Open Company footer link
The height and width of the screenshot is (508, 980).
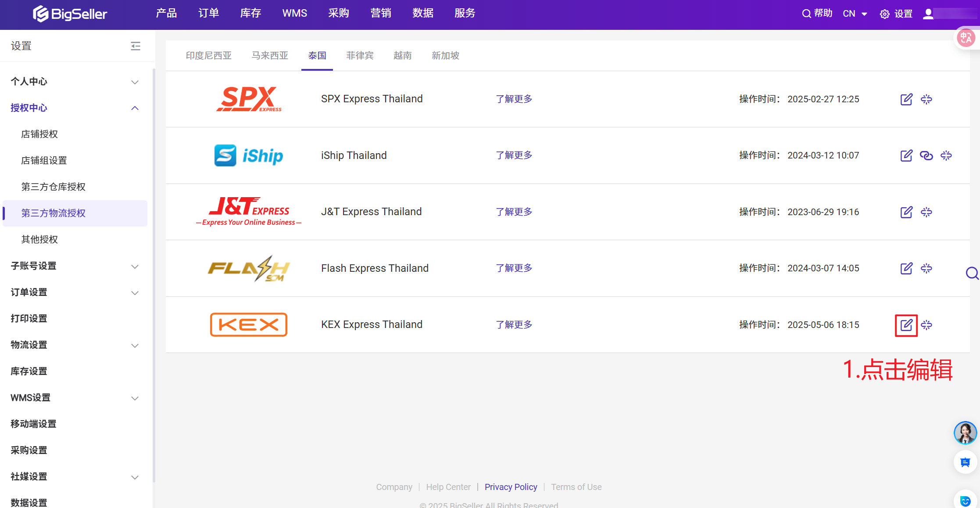(x=394, y=487)
